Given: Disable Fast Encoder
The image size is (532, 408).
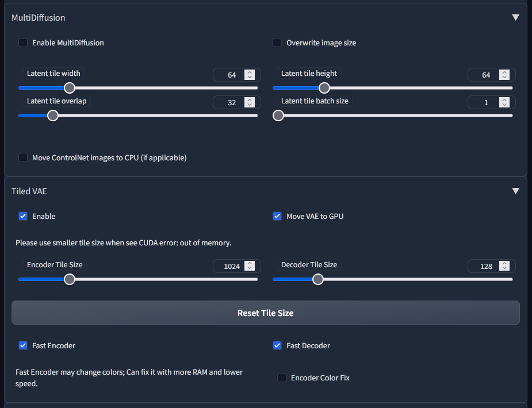Looking at the screenshot, I should click(23, 345).
